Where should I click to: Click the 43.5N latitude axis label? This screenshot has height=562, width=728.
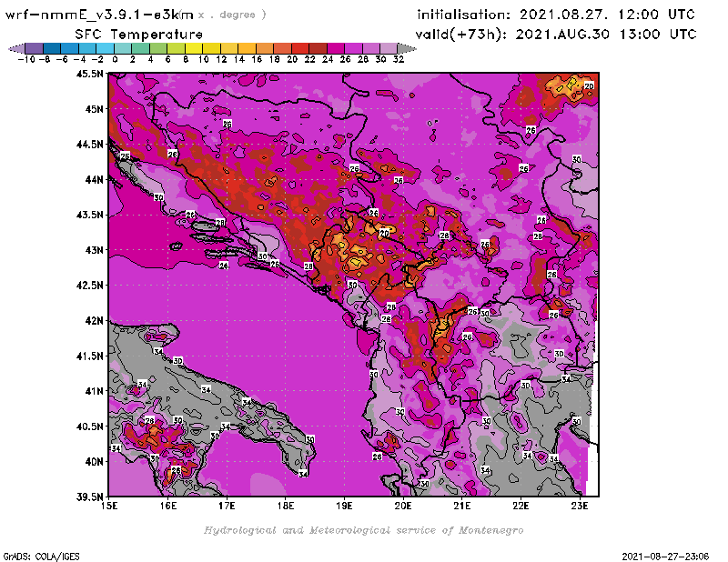point(89,215)
